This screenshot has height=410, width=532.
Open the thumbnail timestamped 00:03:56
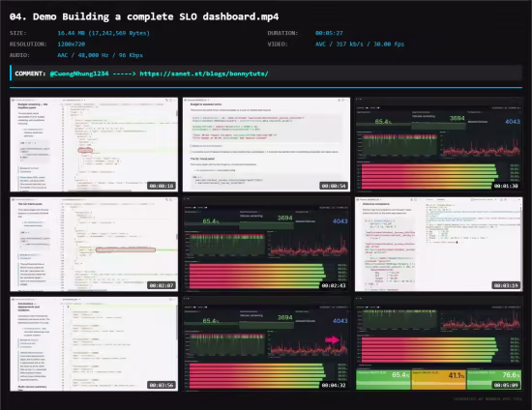pos(94,344)
